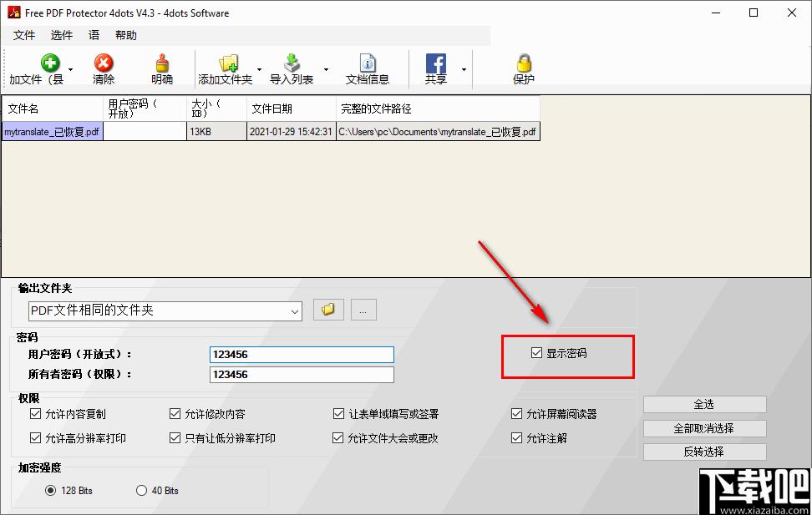This screenshot has height=515, width=812.
Task: Click the 完整的文件路径 column header
Action: (438, 109)
